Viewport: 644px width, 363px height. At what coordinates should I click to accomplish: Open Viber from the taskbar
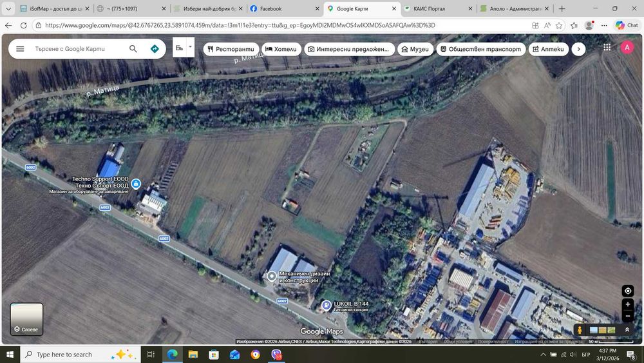[x=276, y=355]
